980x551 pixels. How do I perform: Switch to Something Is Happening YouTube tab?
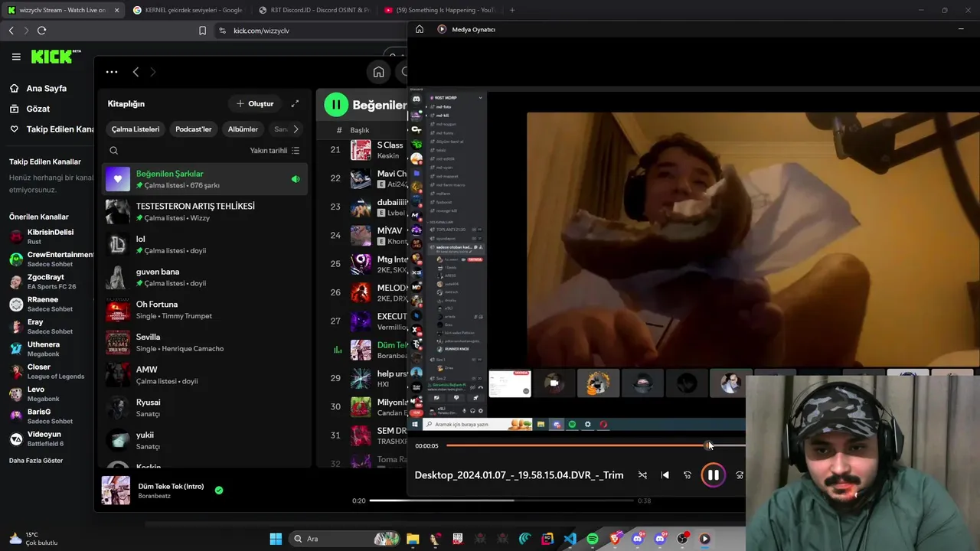(x=439, y=10)
